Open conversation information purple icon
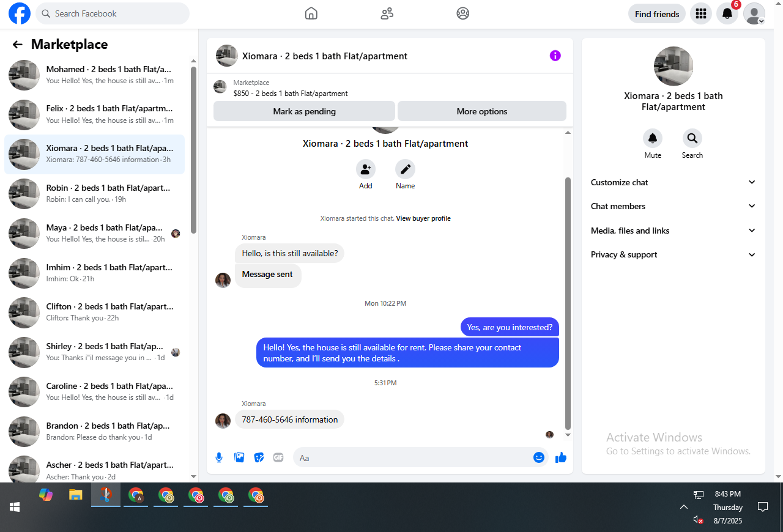This screenshot has height=532, width=783. 555,56
